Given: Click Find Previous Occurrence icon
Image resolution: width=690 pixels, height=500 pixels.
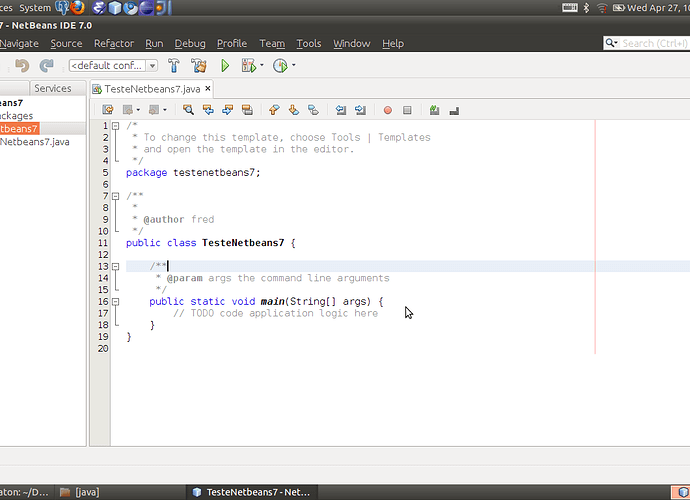Looking at the screenshot, I should [208, 110].
